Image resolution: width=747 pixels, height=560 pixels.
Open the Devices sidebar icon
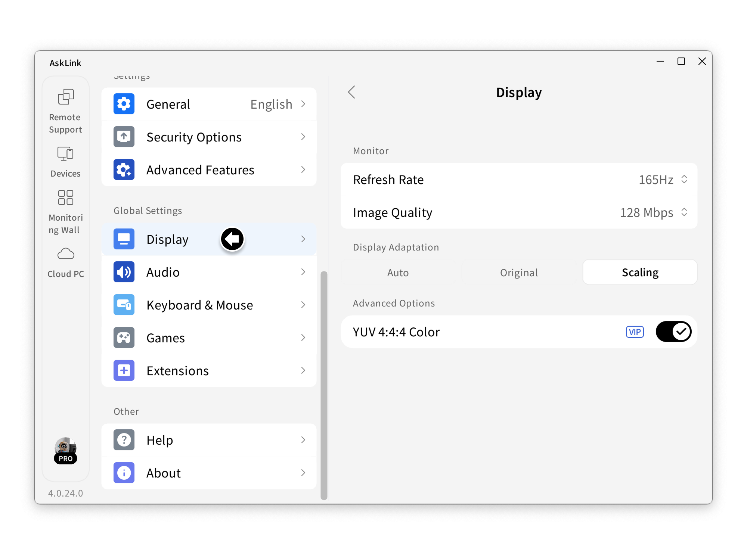pyautogui.click(x=65, y=154)
